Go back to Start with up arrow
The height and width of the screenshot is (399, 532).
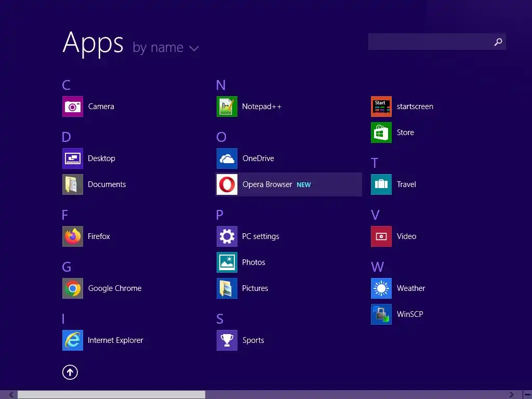[x=70, y=372]
